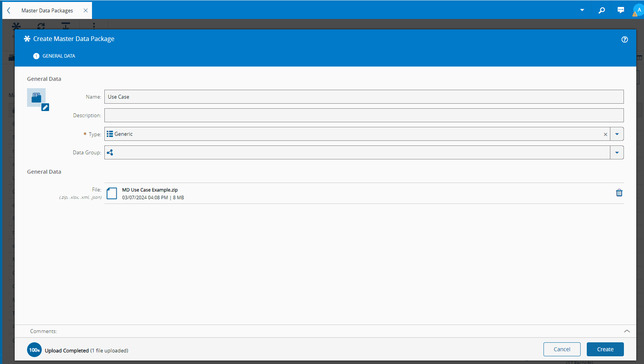Click the Name input field
644x364 pixels.
tap(364, 97)
